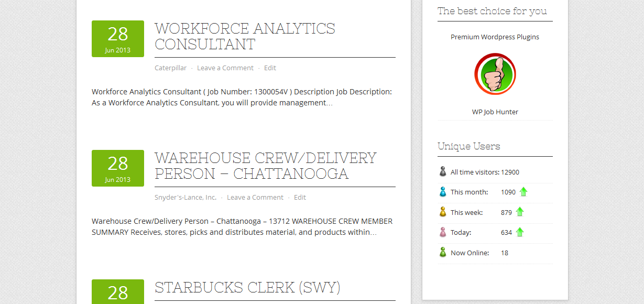
Task: Leave a Comment on Workforce Analytics post
Action: [x=225, y=68]
